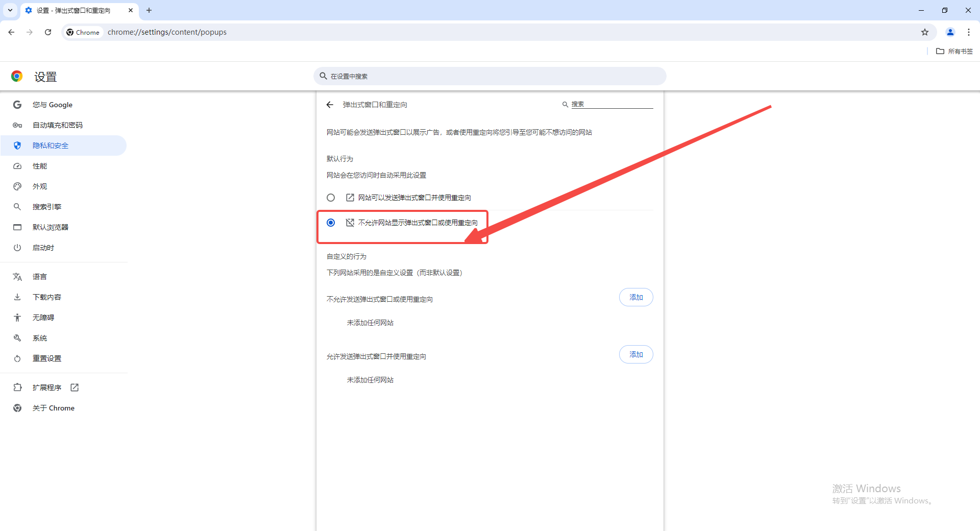This screenshot has width=980, height=531.
Task: Open 扩展程序 in the sidebar
Action: (64, 388)
